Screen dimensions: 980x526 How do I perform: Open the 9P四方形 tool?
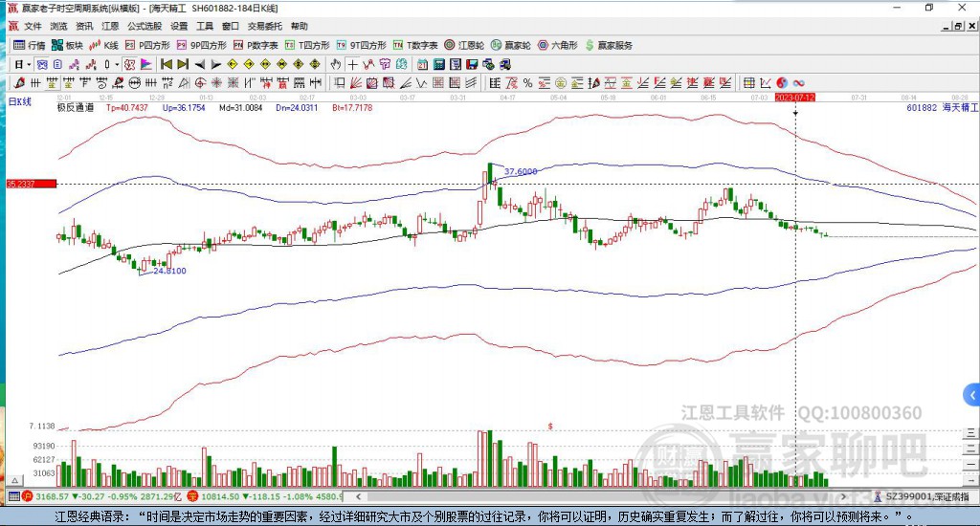coord(201,45)
